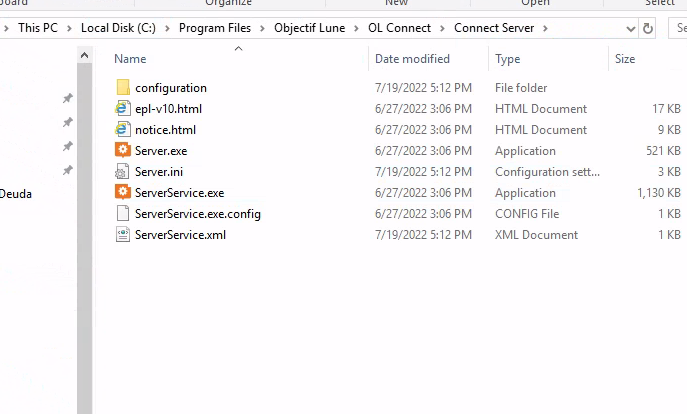
Task: Click the ServerService.exe application icon
Action: [x=123, y=193]
